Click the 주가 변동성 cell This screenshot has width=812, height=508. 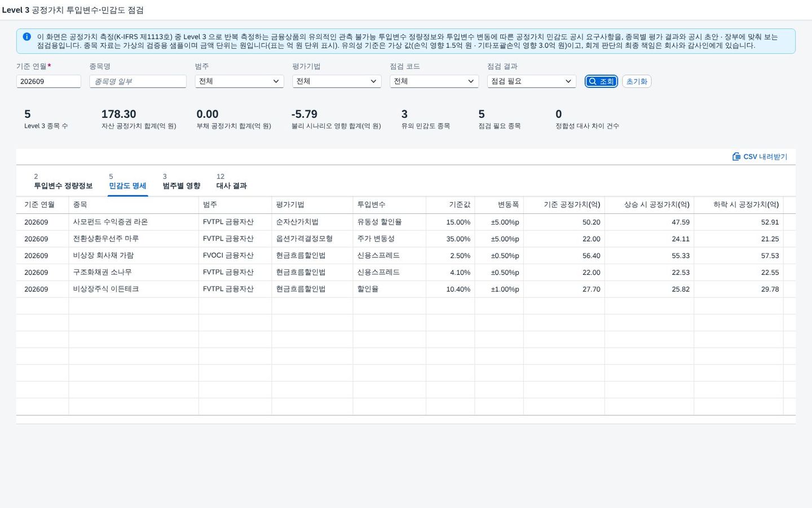pyautogui.click(x=390, y=239)
